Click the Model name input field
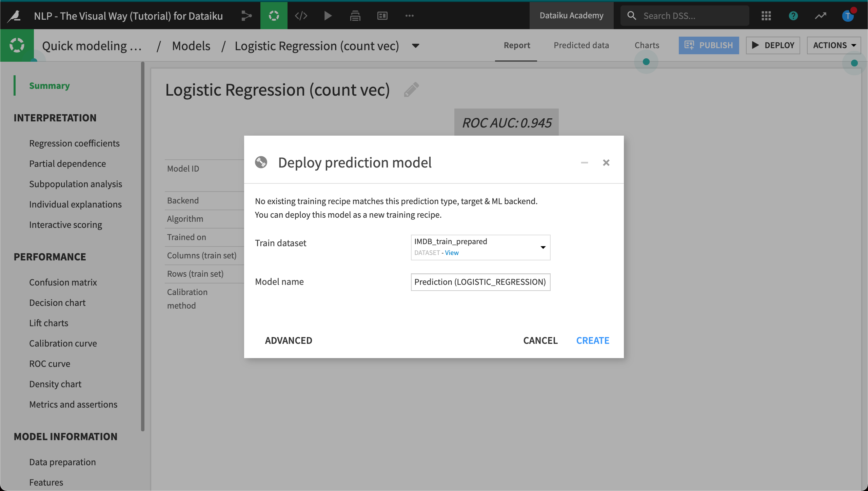 pyautogui.click(x=480, y=281)
